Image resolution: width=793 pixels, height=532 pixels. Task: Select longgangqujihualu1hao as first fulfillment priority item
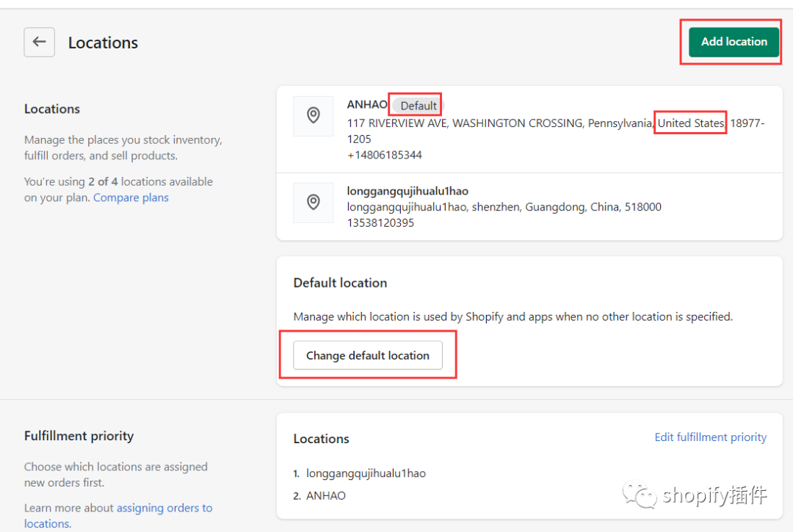(x=366, y=473)
